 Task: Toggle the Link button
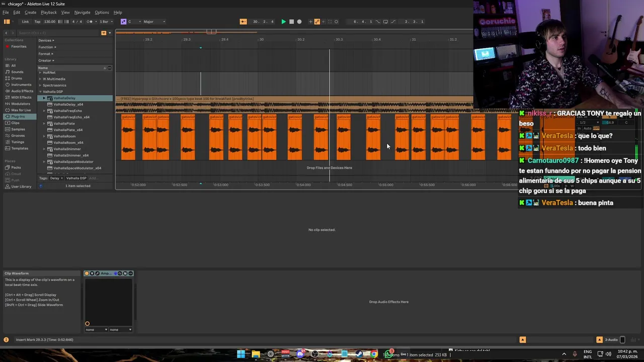25,22
